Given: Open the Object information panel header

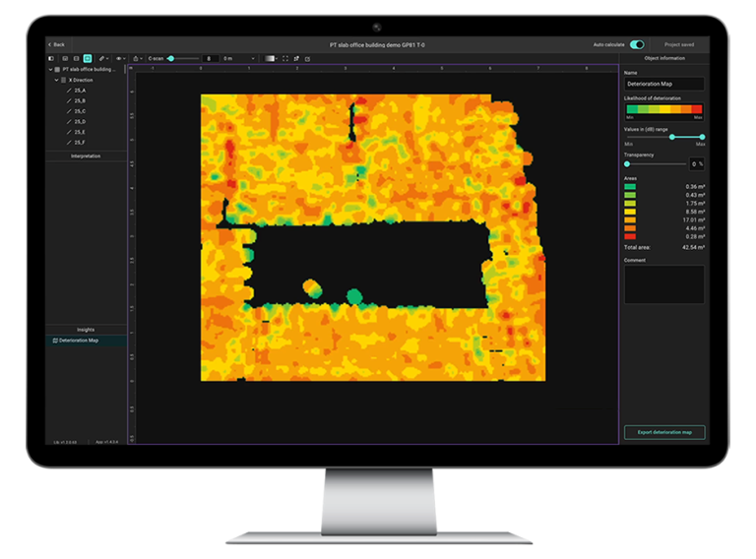Looking at the screenshot, I should point(664,58).
